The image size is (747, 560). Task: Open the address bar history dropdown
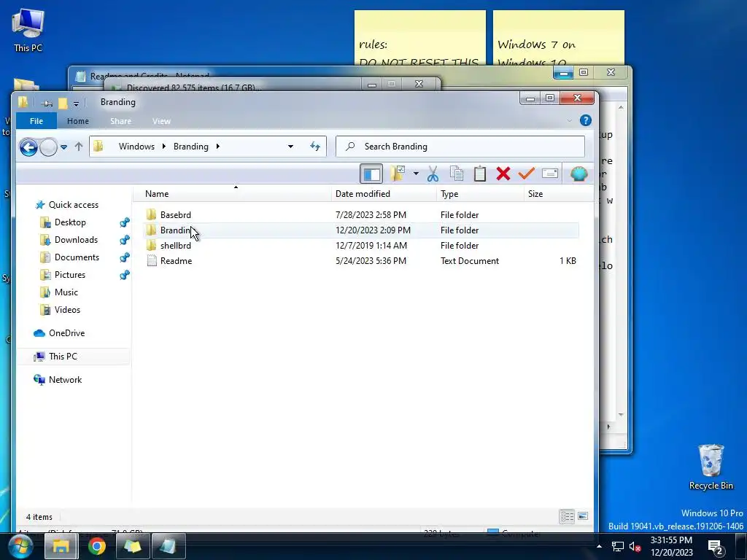(x=290, y=146)
